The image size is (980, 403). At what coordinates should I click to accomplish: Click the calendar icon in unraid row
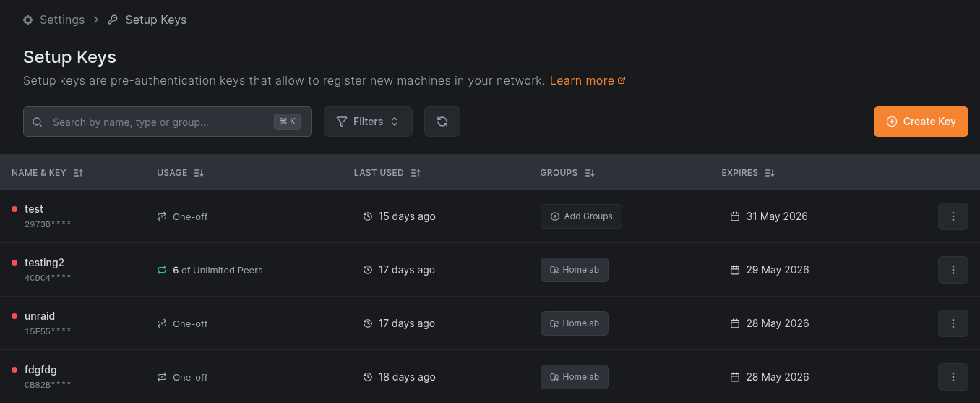(735, 323)
